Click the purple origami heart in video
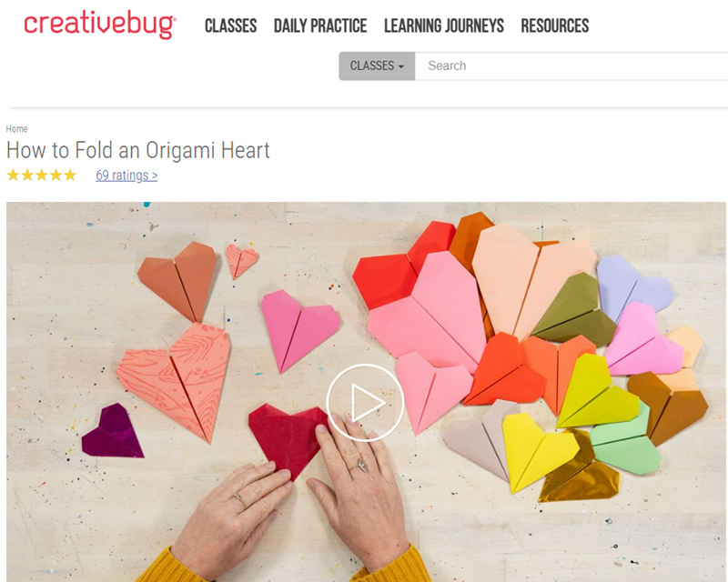The width and height of the screenshot is (728, 582). tap(111, 432)
